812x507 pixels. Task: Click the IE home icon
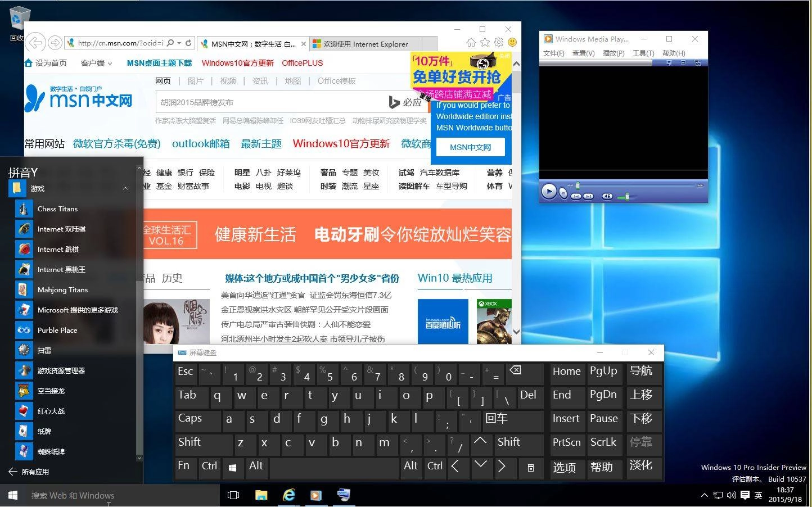[471, 43]
